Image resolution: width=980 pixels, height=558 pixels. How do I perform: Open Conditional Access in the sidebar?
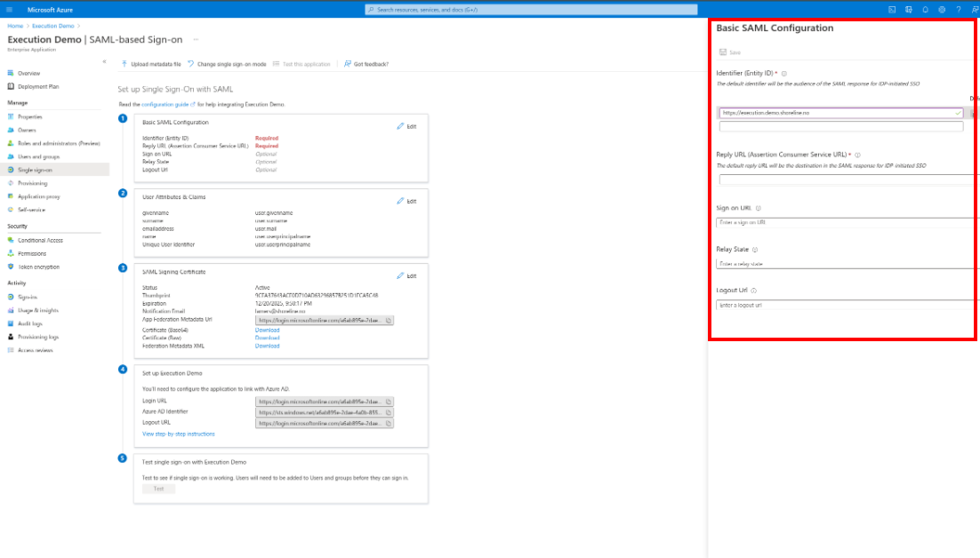tap(40, 240)
